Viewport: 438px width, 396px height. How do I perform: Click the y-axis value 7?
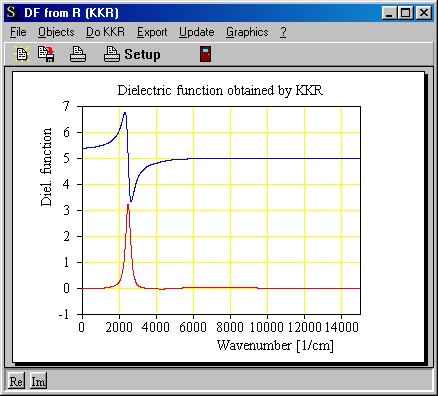66,106
